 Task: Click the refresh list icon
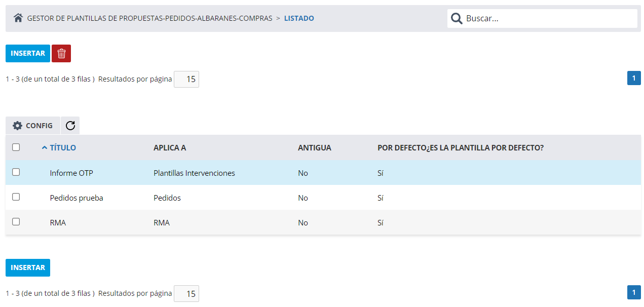[70, 126]
